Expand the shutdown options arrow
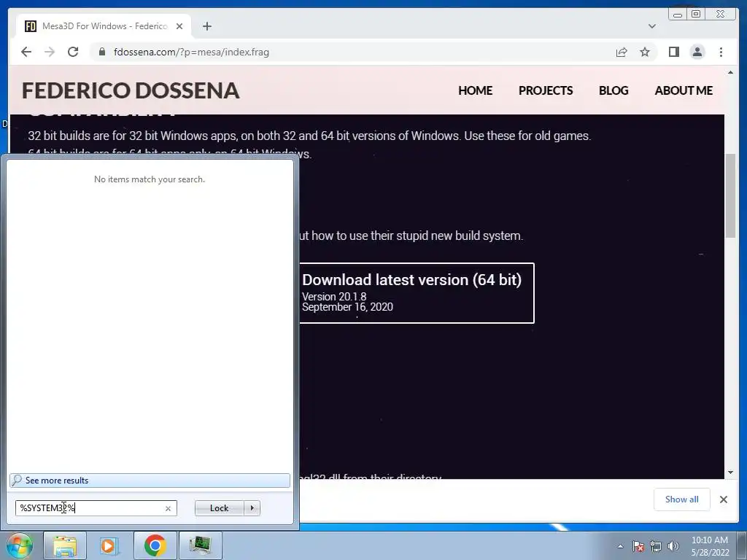This screenshot has height=560, width=747. pos(252,508)
